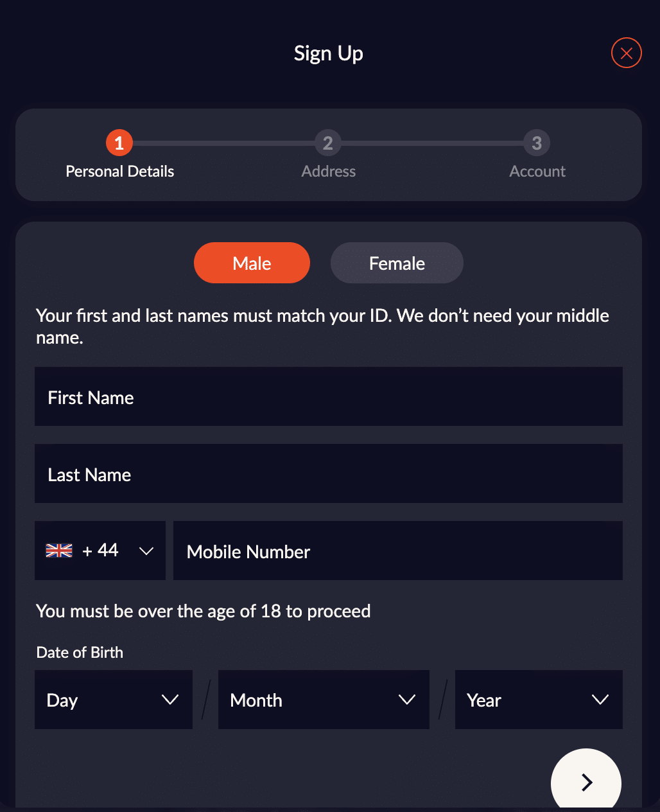Open the country flag selector
The height and width of the screenshot is (812, 660).
point(100,551)
